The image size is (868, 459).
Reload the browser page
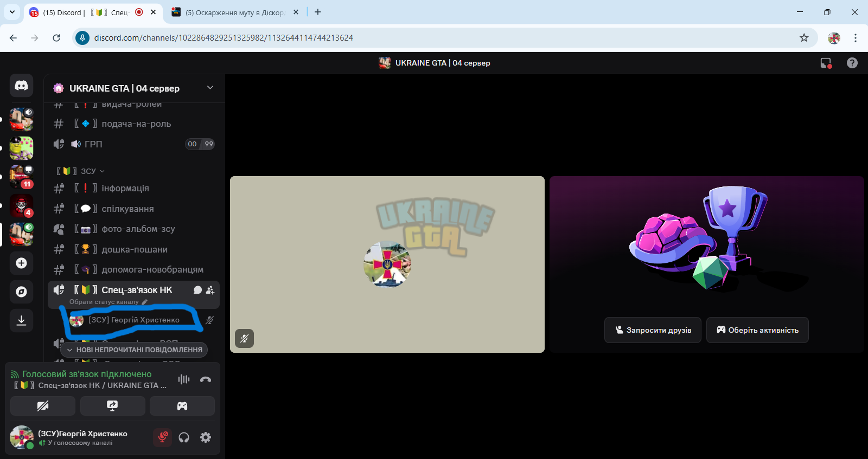56,38
